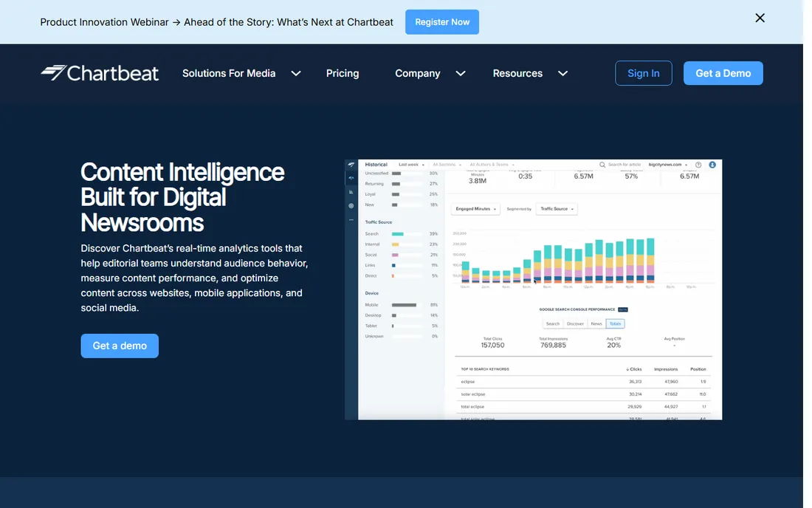Screen dimensions: 812x508
Task: Expand the chevron next to Company
Action: (x=461, y=74)
